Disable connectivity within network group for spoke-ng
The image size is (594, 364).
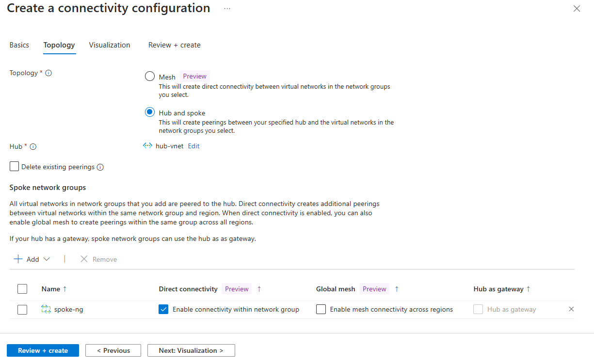click(x=163, y=309)
